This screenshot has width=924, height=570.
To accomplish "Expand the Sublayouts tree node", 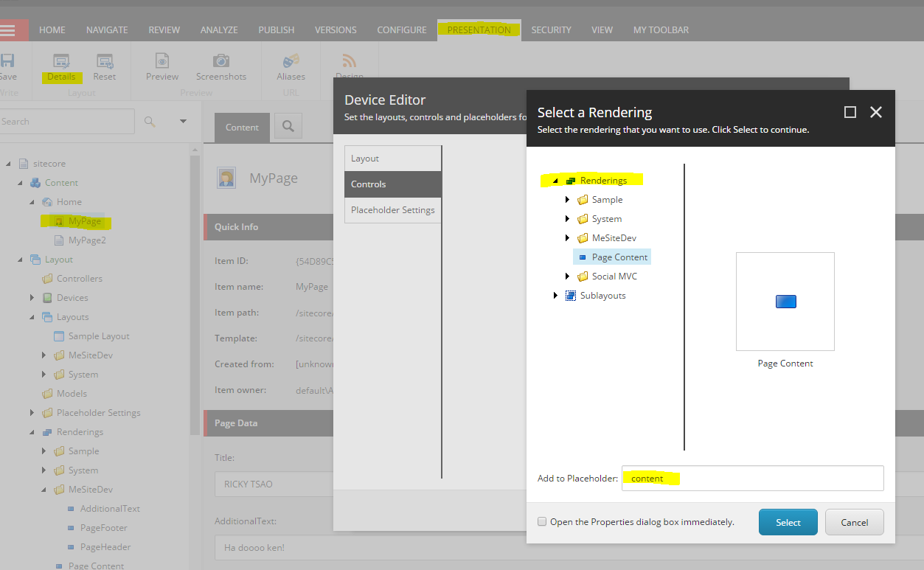I will (x=555, y=296).
